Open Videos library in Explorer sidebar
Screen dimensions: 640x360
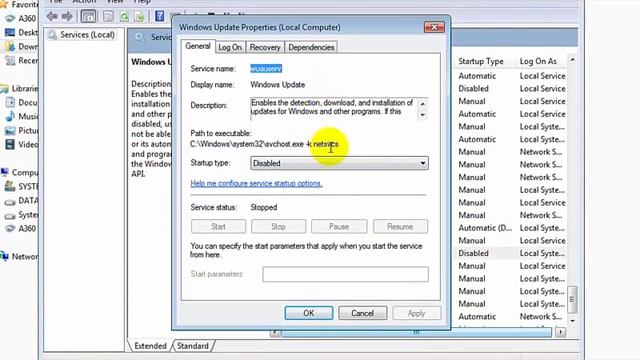click(x=22, y=144)
